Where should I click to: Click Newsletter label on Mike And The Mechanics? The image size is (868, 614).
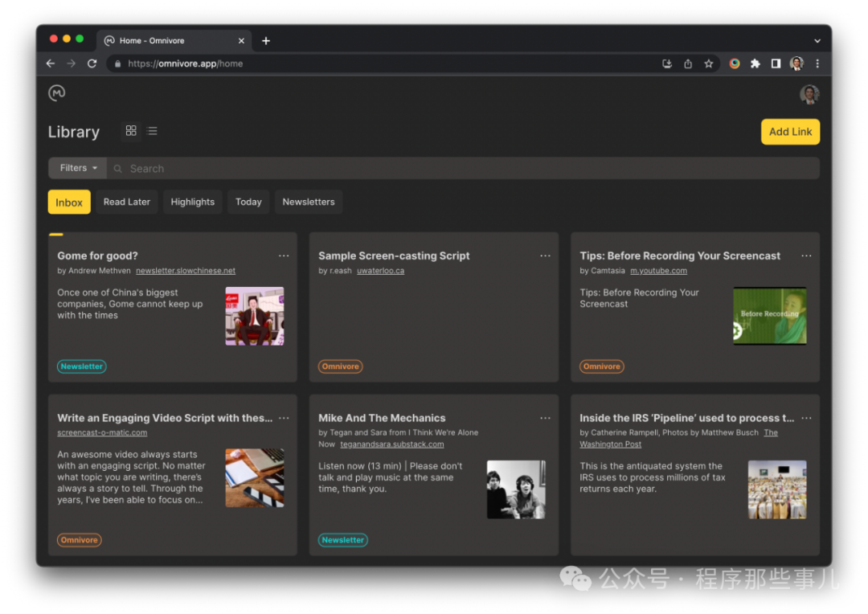(x=342, y=540)
